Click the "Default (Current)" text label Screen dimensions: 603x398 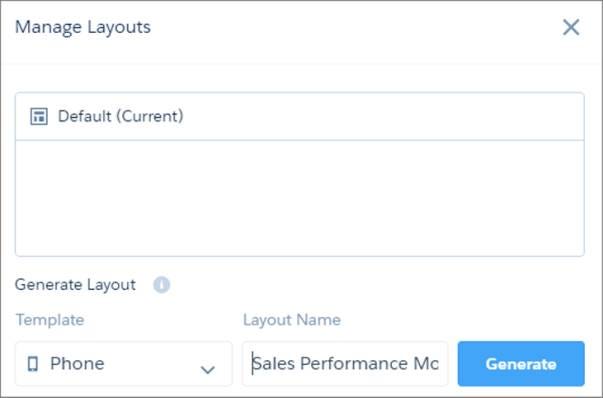(x=120, y=117)
